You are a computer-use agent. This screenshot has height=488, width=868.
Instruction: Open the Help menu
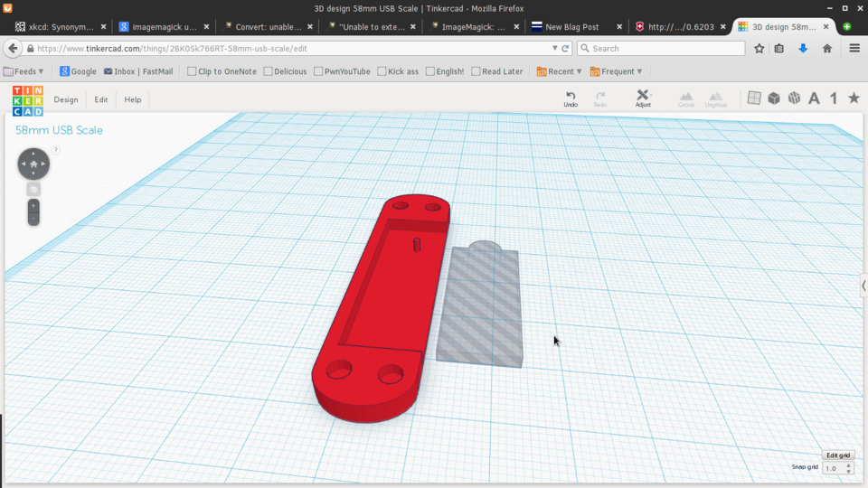click(133, 99)
